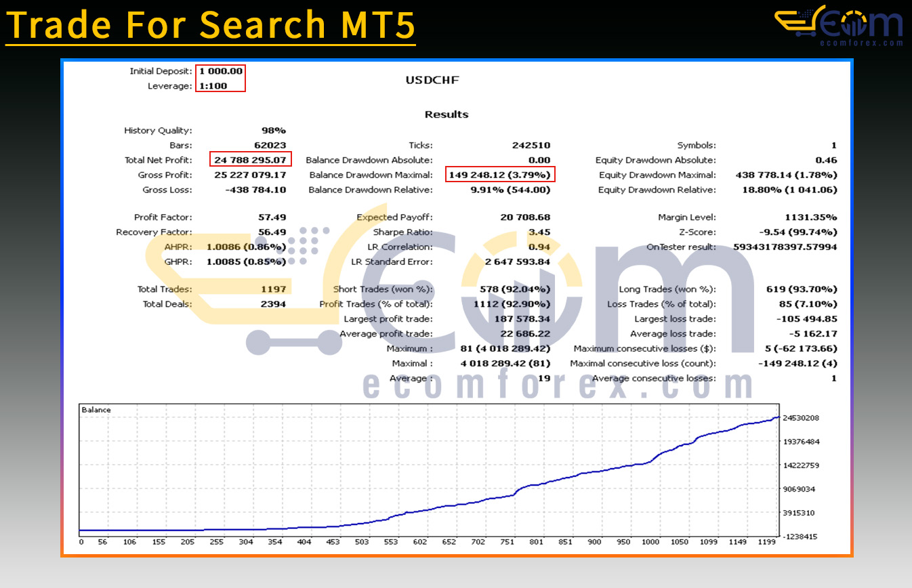Click the Equity Drawdown Absolute value 0.46
The height and width of the screenshot is (588, 912).
point(826,161)
